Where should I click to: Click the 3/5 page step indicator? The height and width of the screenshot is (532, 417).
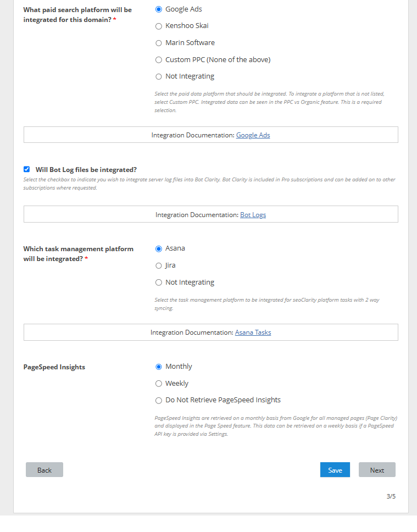(x=391, y=496)
